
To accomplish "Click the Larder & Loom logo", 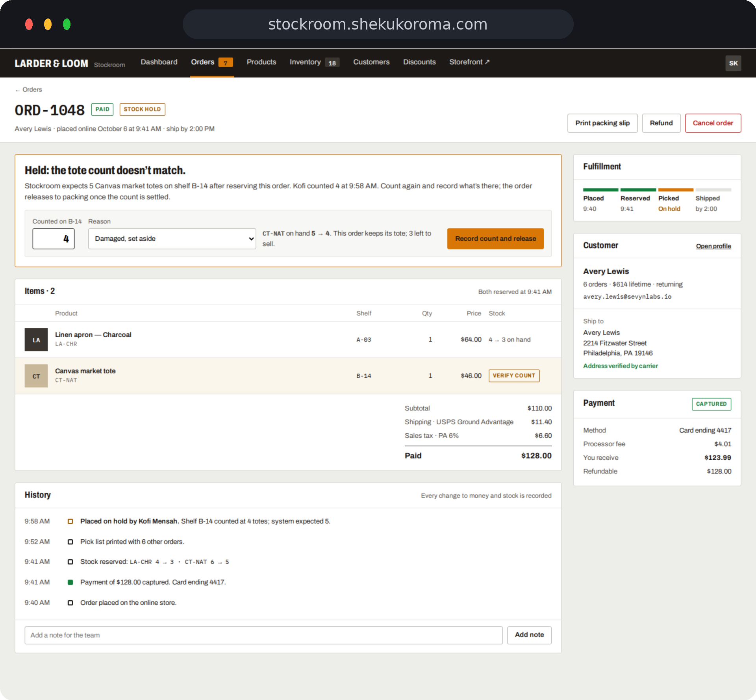I will click(x=51, y=63).
